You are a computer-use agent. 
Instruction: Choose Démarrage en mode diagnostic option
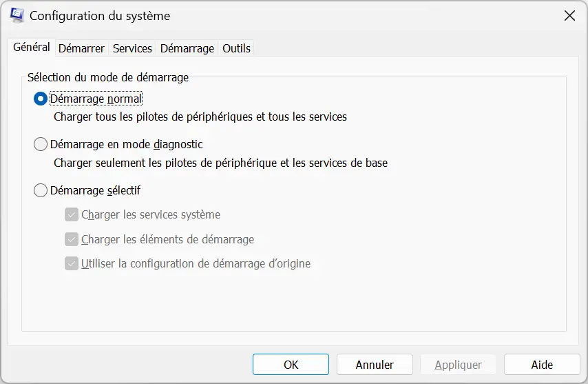click(x=40, y=144)
